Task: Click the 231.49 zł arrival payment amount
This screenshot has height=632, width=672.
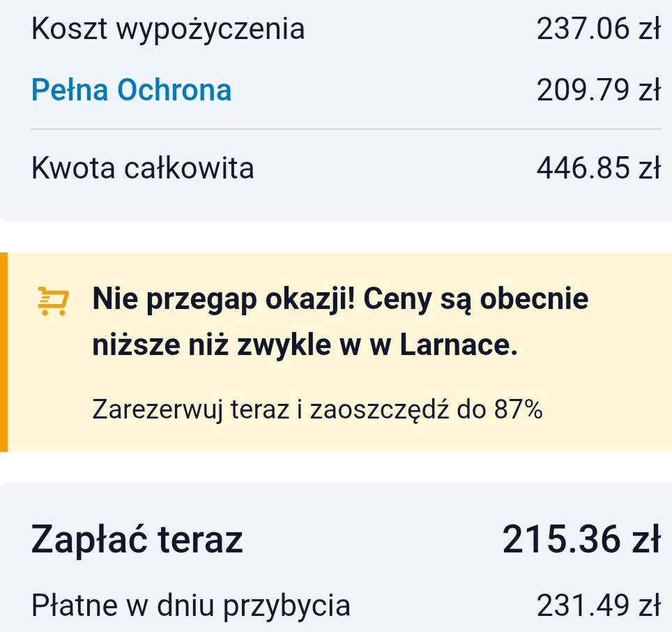Action: [598, 605]
